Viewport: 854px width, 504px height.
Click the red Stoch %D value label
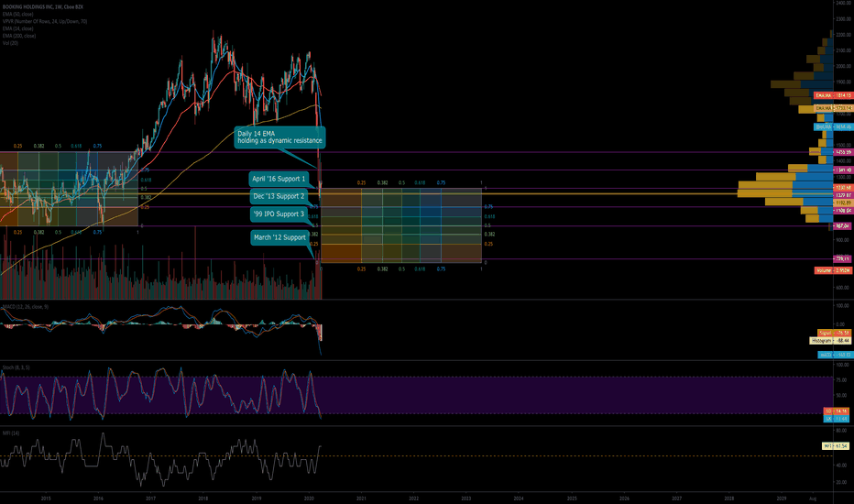(836, 411)
